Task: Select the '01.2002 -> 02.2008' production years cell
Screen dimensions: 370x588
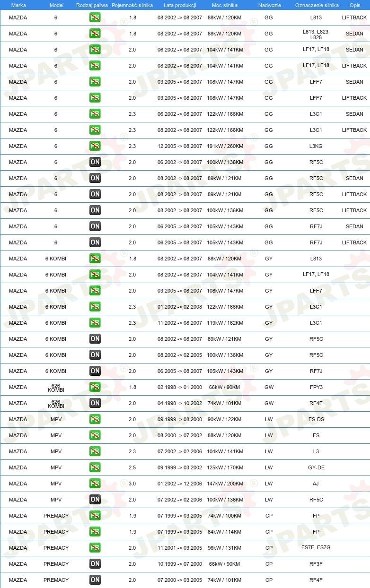Action: (x=180, y=307)
